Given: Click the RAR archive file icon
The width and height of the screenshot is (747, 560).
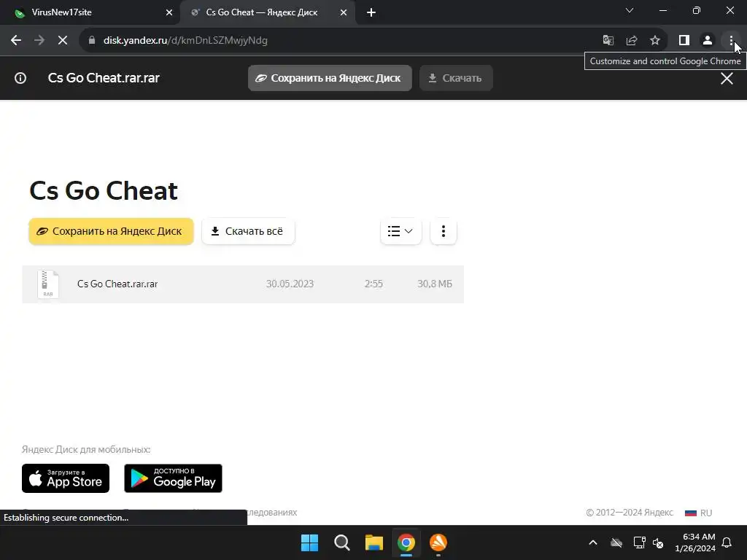Looking at the screenshot, I should [48, 284].
